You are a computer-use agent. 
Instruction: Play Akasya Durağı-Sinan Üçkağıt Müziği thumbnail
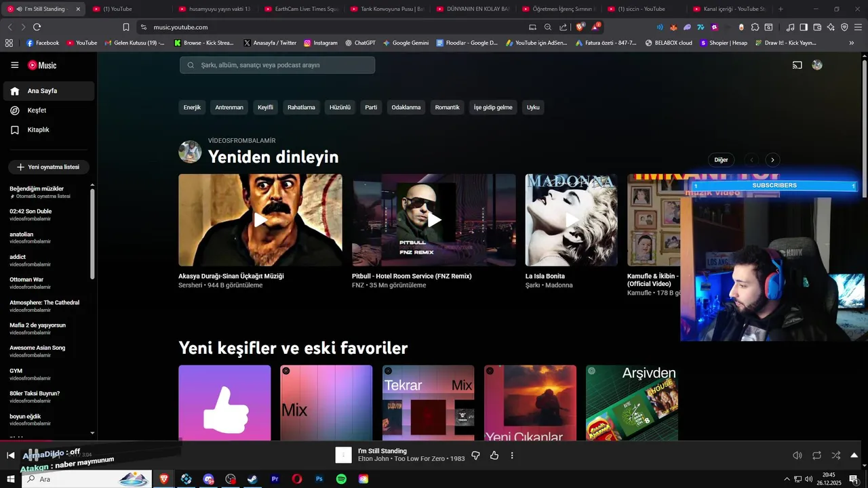[x=260, y=220]
